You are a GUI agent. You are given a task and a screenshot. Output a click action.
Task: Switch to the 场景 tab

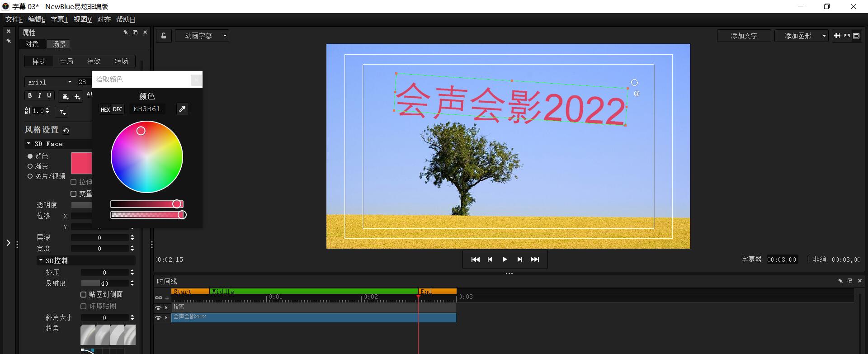[x=59, y=44]
